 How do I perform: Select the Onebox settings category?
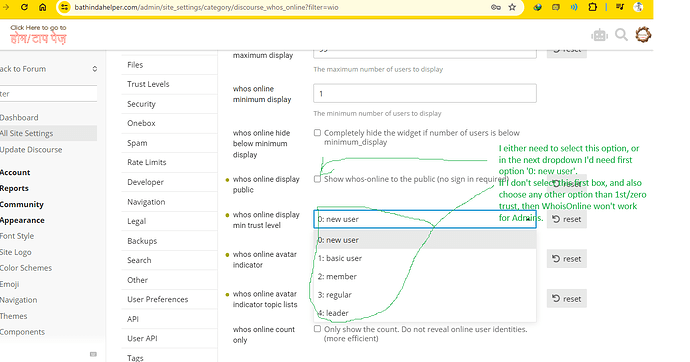pyautogui.click(x=169, y=123)
